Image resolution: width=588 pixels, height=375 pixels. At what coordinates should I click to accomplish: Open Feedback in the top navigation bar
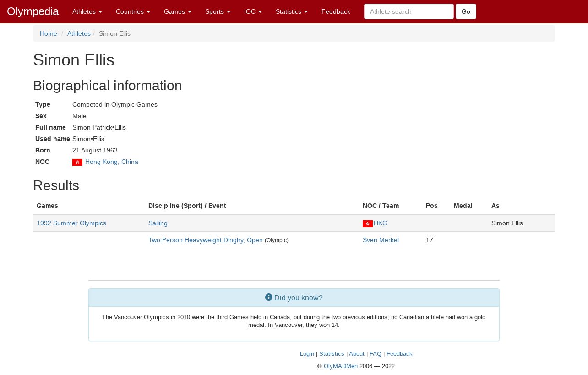point(336,11)
